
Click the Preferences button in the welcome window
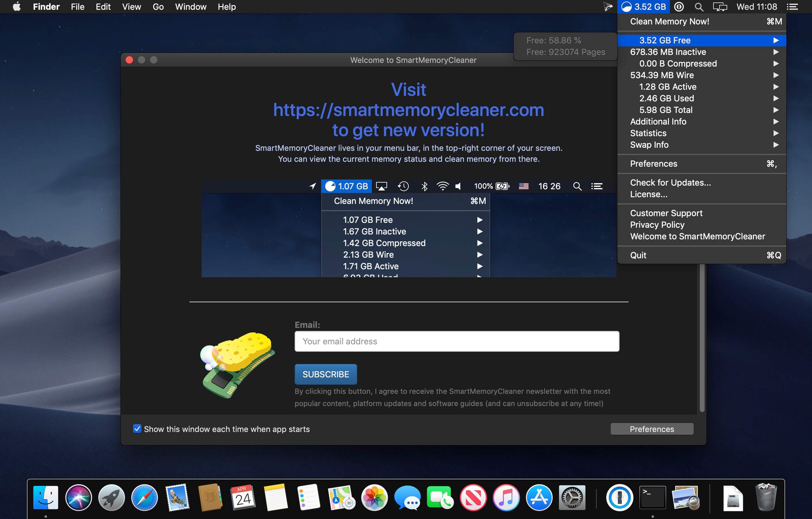(652, 429)
